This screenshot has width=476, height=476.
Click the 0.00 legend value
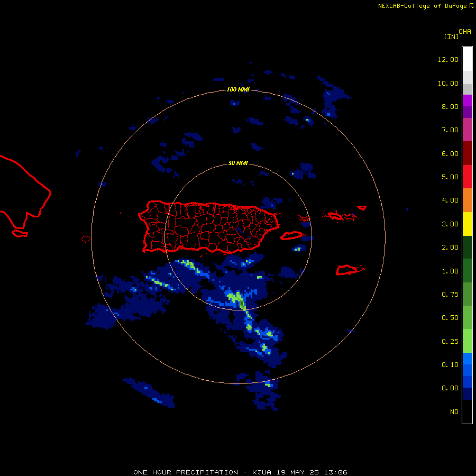tap(450, 388)
